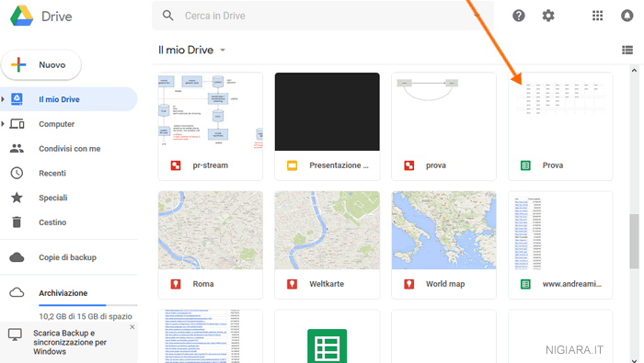The height and width of the screenshot is (363, 644).
Task: Open Archiviazione storage details
Action: (x=63, y=293)
